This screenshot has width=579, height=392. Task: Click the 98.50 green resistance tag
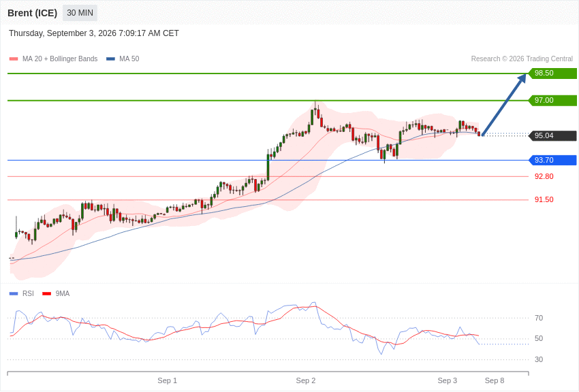pos(552,73)
